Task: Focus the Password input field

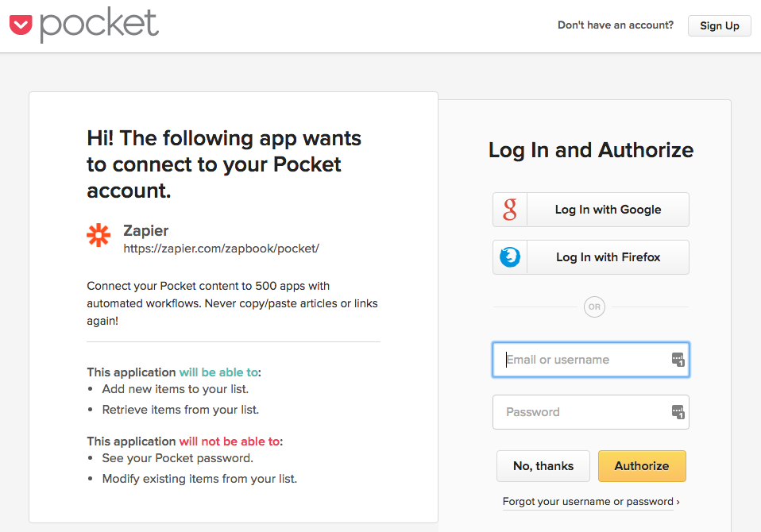Action: 591,412
